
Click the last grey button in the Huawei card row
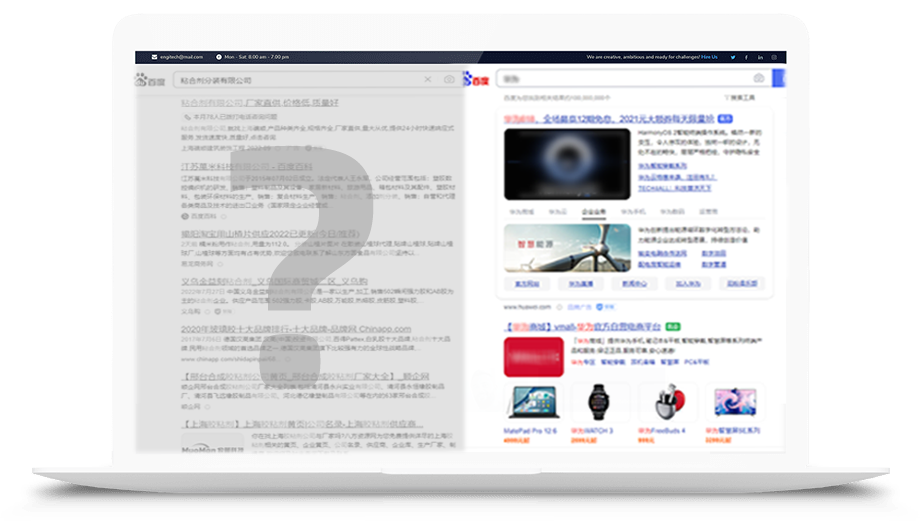[x=742, y=284]
